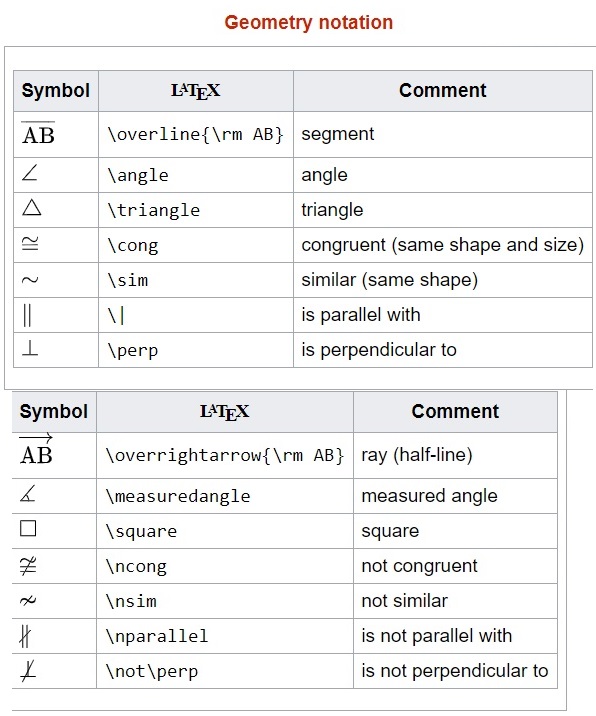Select the measured angle symbol
Screen dimensions: 596x716
click(28, 494)
